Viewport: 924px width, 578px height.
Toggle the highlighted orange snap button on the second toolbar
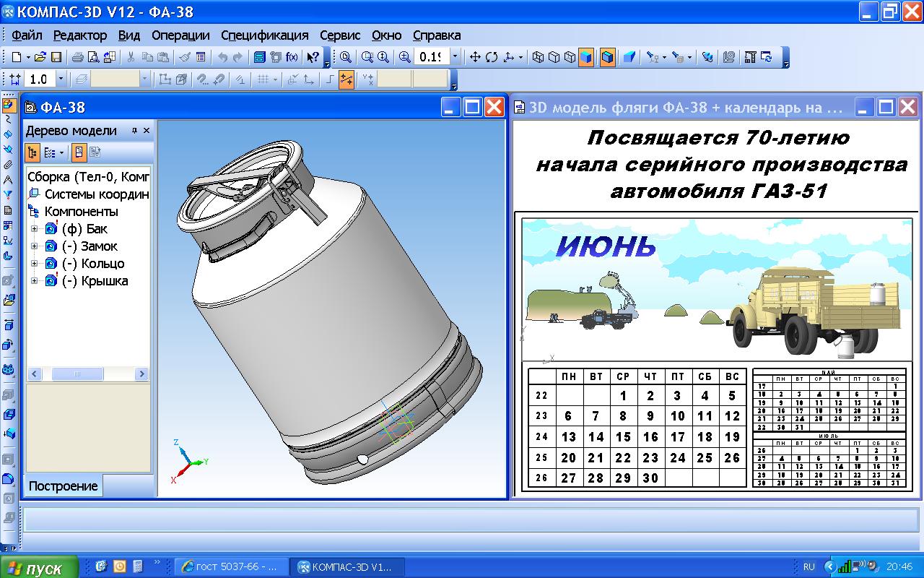click(346, 79)
